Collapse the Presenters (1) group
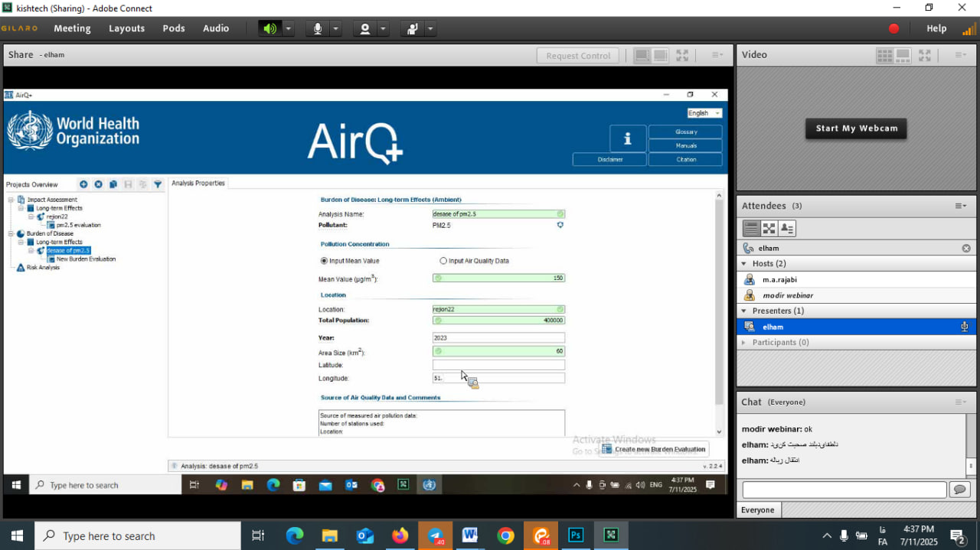980x550 pixels. coord(744,311)
